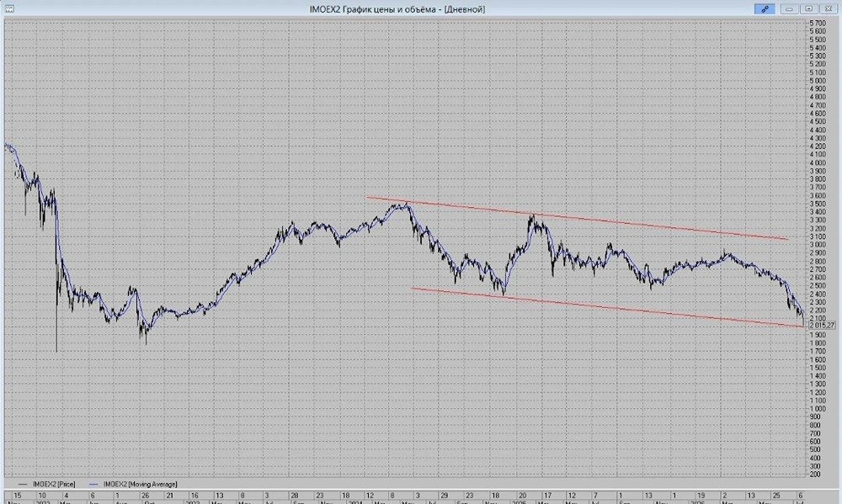Click the black Price legend line swatch

(23, 484)
